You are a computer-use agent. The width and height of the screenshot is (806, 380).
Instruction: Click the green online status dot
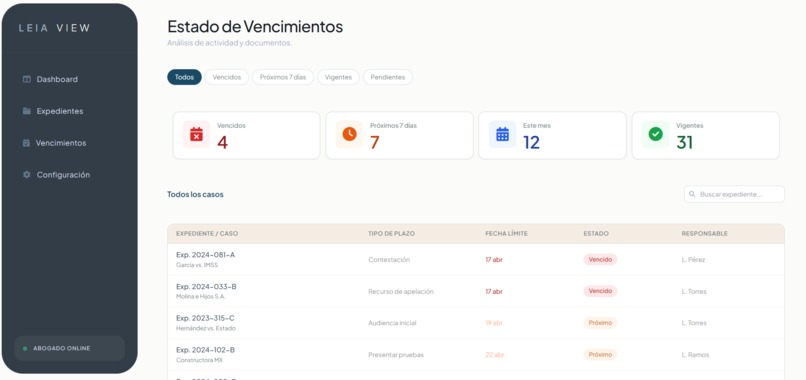[x=25, y=349]
